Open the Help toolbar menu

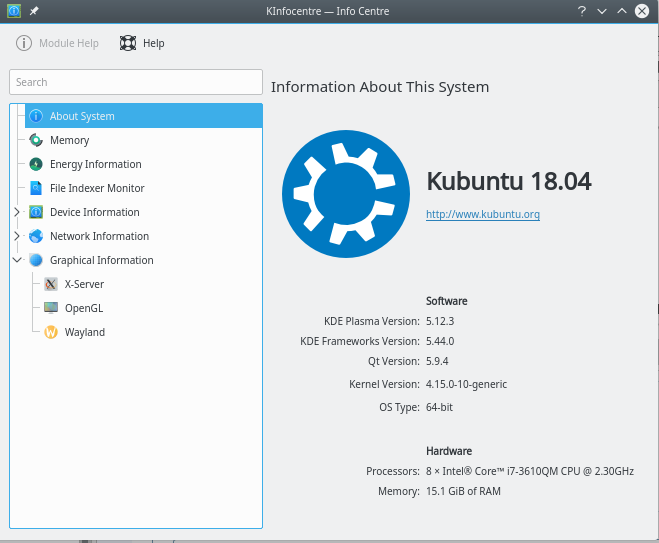pyautogui.click(x=142, y=43)
